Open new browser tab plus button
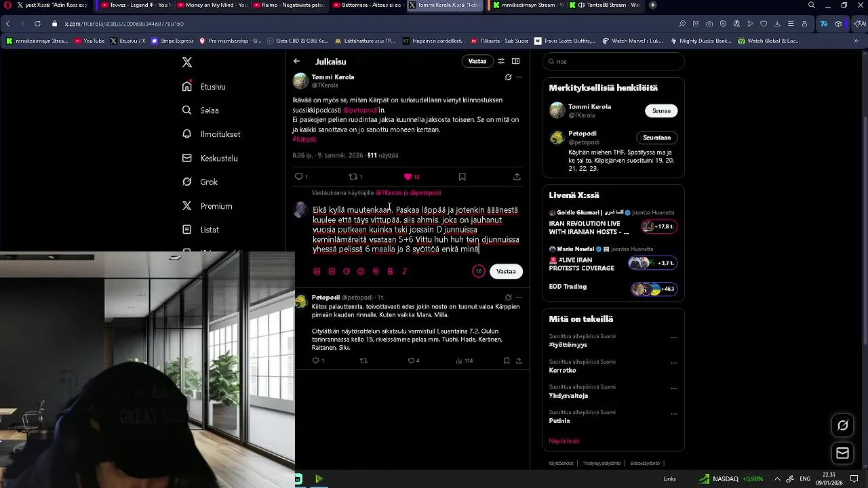 [x=652, y=5]
